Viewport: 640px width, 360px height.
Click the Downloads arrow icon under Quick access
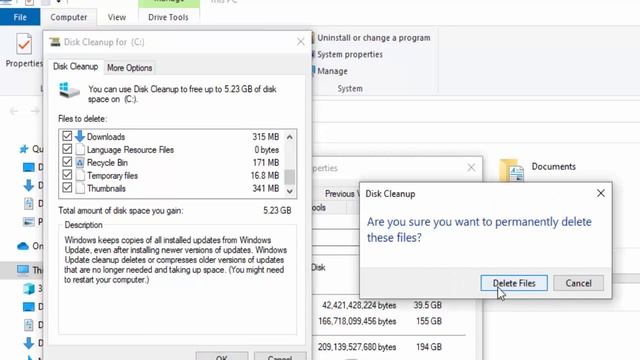click(29, 185)
